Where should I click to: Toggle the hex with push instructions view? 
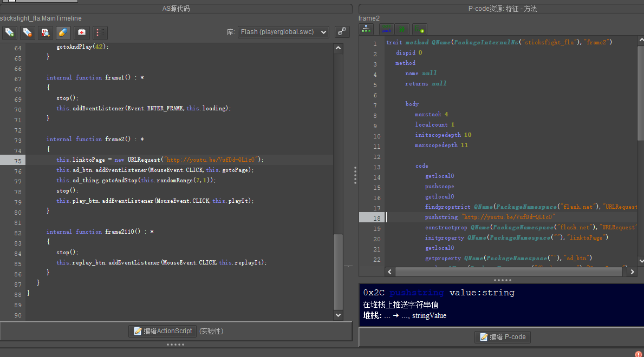(x=386, y=29)
